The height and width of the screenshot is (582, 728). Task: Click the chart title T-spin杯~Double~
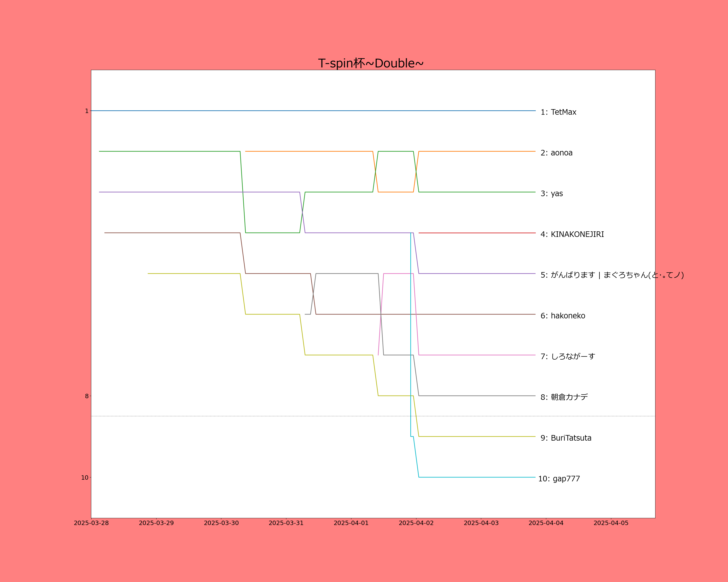click(370, 63)
